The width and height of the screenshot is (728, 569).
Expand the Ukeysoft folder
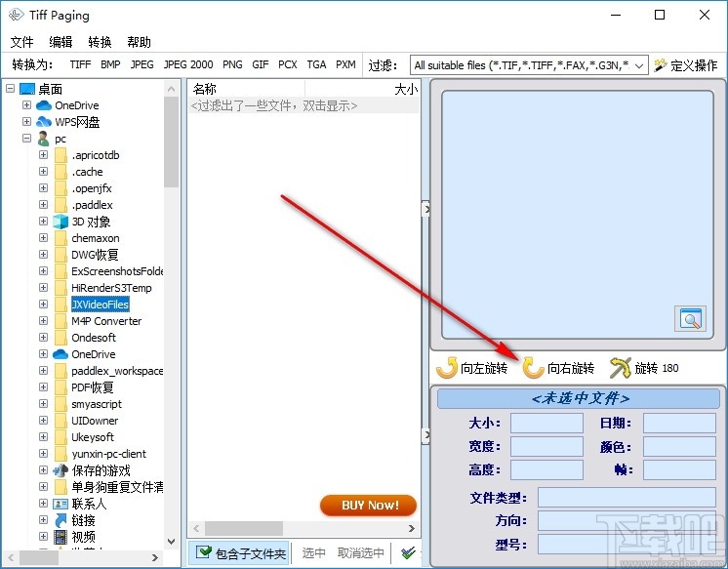[43, 436]
